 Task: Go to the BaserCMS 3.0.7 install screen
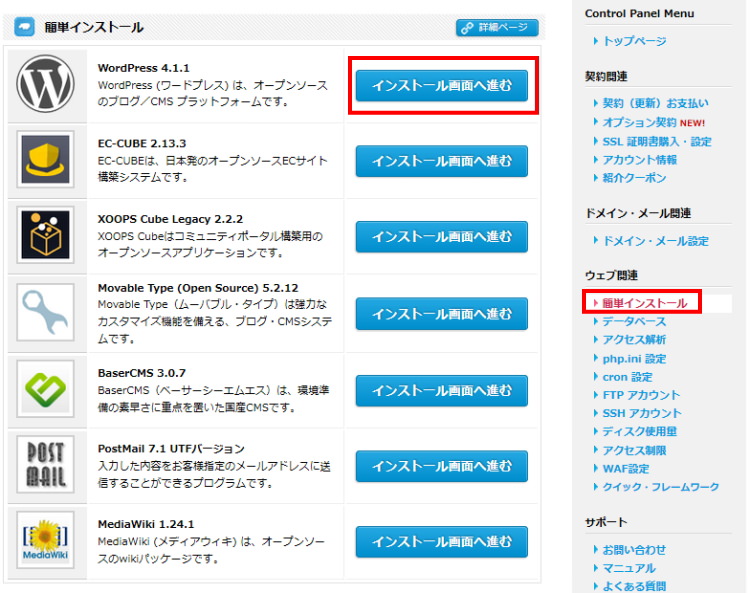coord(441,391)
